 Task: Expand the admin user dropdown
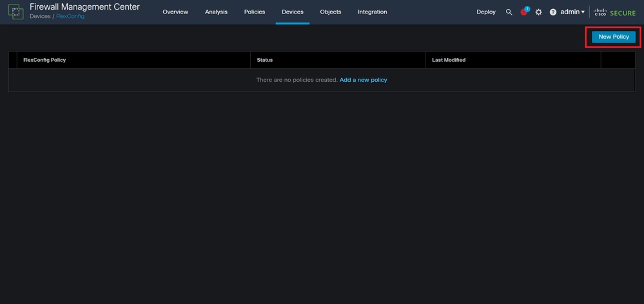(x=572, y=12)
